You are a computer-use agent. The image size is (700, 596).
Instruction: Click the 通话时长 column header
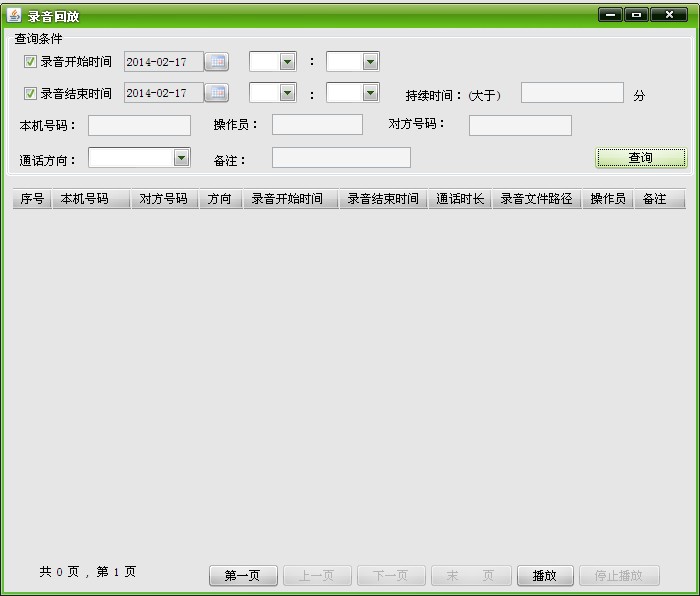[x=460, y=199]
